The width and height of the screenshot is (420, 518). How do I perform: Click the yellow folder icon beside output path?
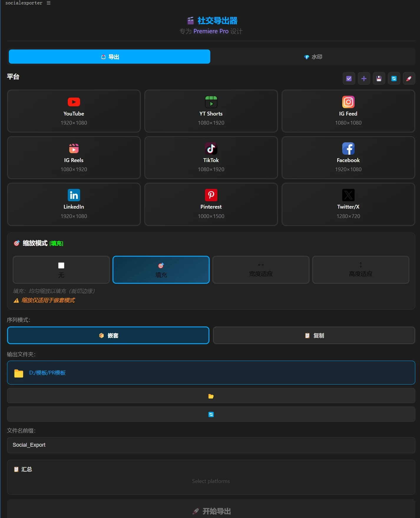coord(19,373)
